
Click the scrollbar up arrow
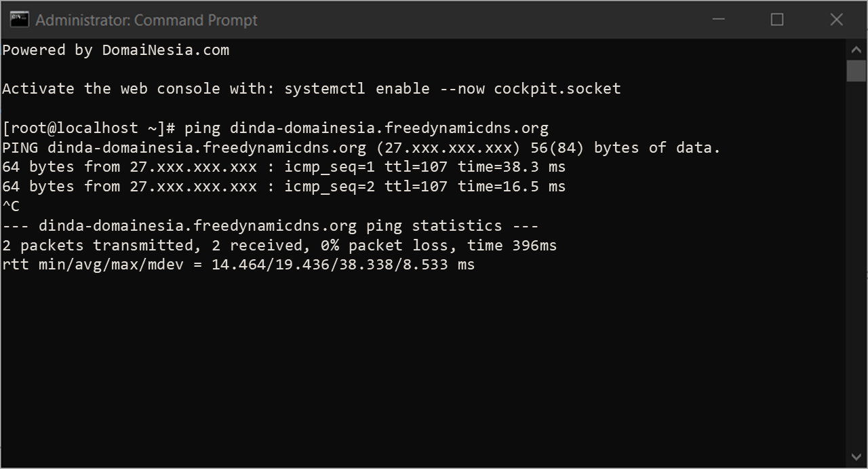[x=856, y=49]
